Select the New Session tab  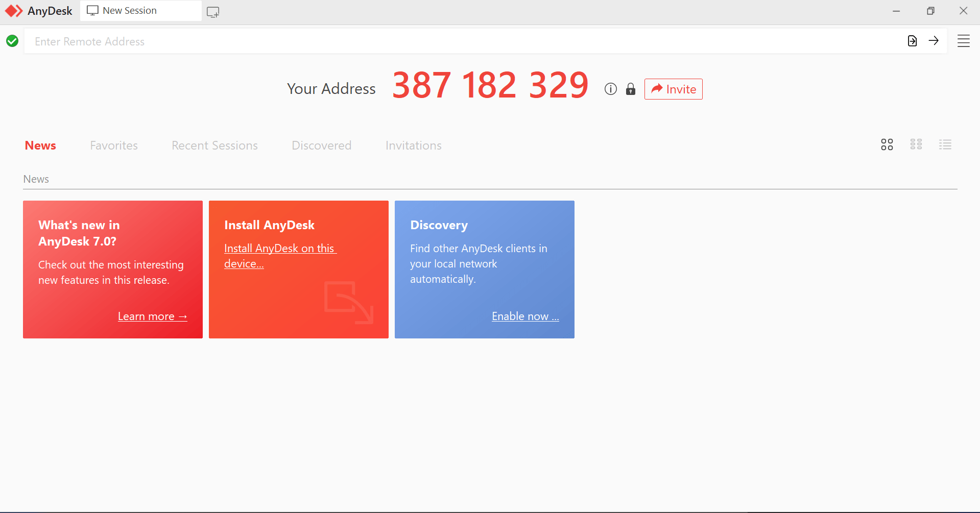(x=141, y=11)
